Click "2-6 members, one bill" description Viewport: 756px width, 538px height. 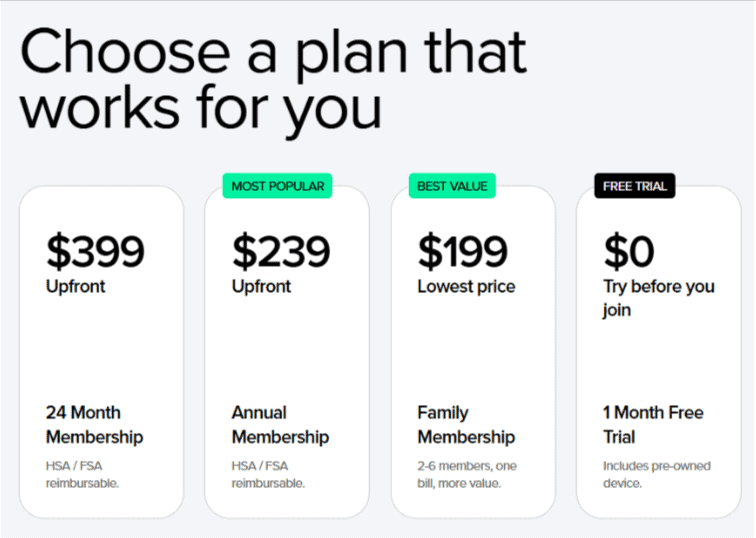pyautogui.click(x=467, y=475)
